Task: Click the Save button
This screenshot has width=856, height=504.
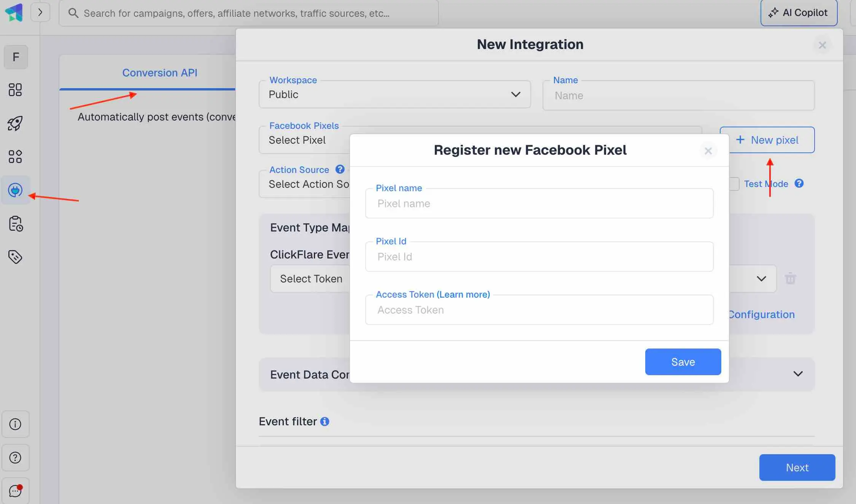Action: (683, 362)
